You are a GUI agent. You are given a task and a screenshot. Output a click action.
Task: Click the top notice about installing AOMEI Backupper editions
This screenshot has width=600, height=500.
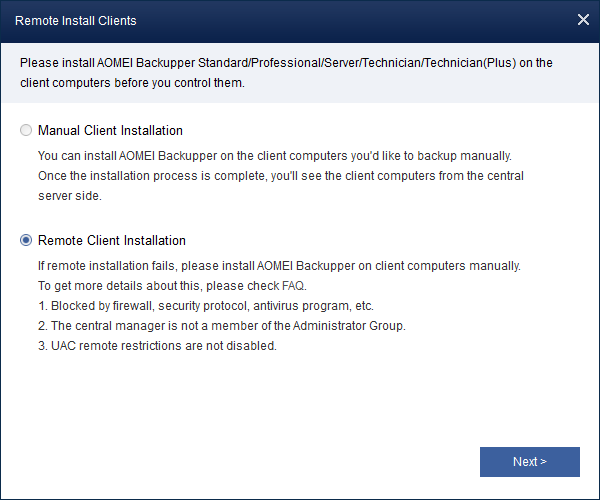pyautogui.click(x=286, y=63)
